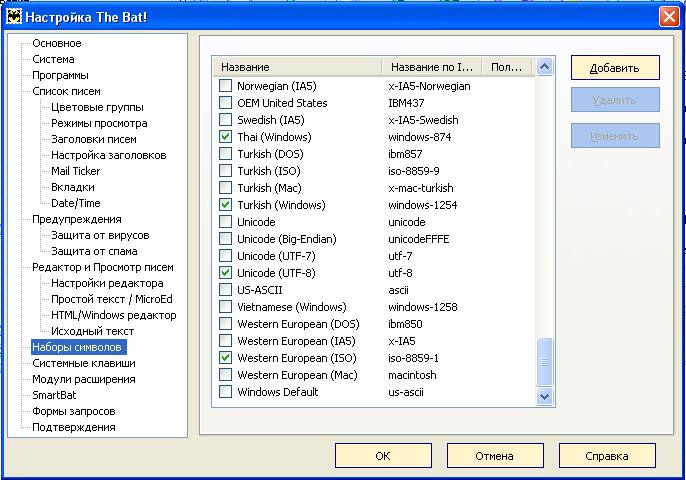Click the OK button
This screenshot has height=480, width=686.
tap(383, 456)
